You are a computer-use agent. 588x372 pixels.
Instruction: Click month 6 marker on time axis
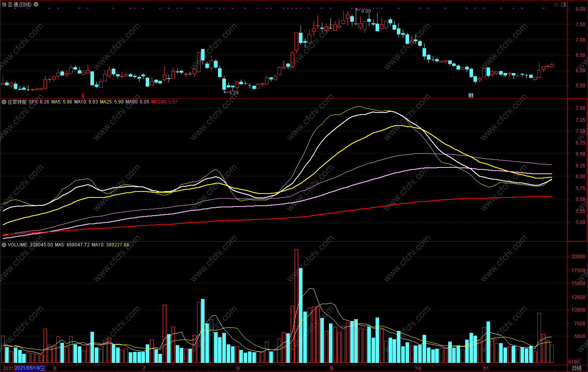55,368
